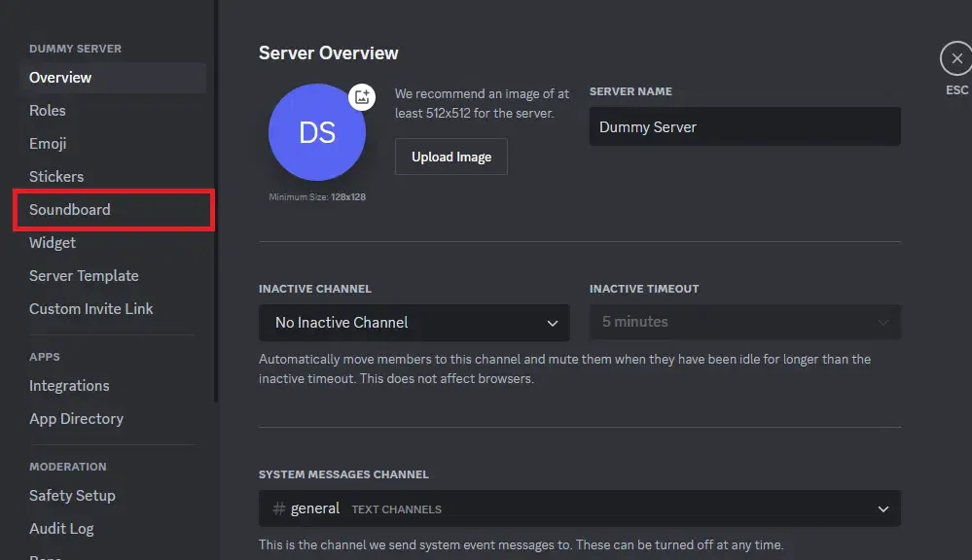Click the Upload Image button
Image resolution: width=972 pixels, height=560 pixels.
pyautogui.click(x=451, y=157)
